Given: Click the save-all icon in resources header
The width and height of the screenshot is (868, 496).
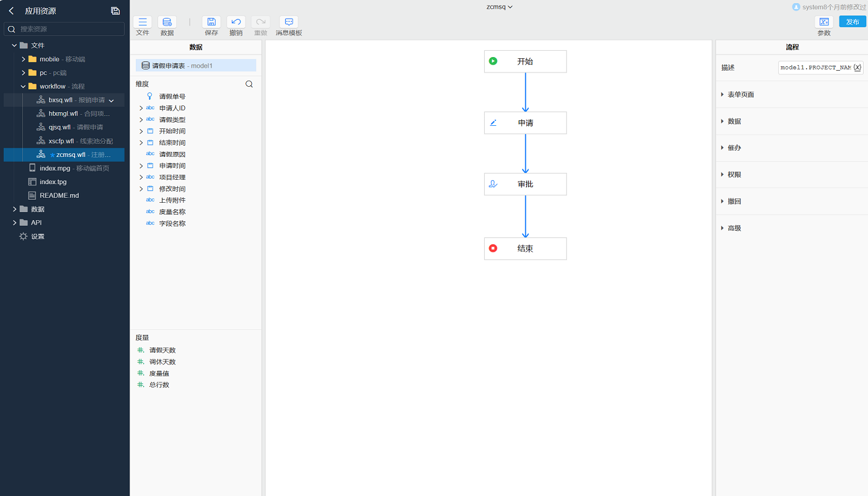Looking at the screenshot, I should (115, 11).
